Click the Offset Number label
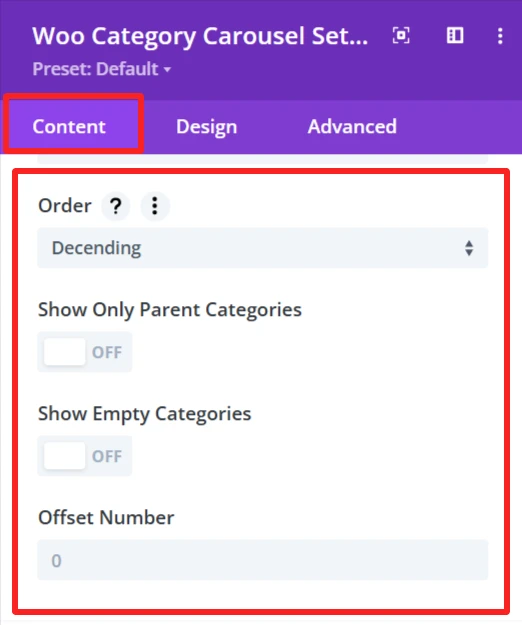This screenshot has height=625, width=522. click(x=106, y=518)
